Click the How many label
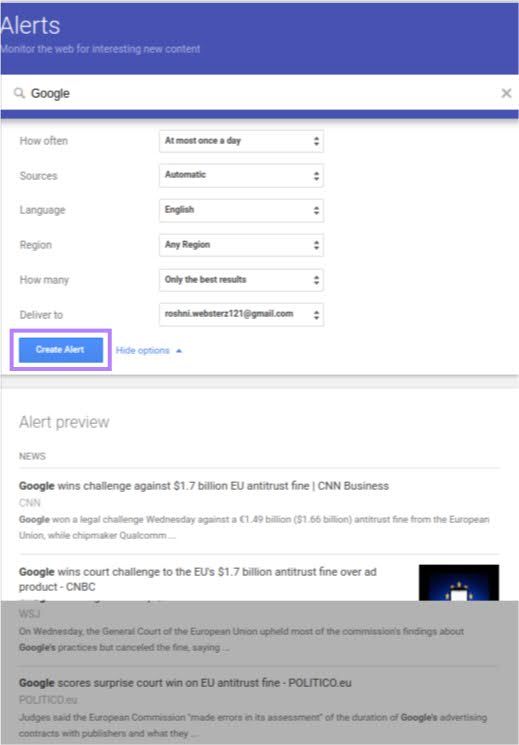The width and height of the screenshot is (519, 745). [x=44, y=280]
